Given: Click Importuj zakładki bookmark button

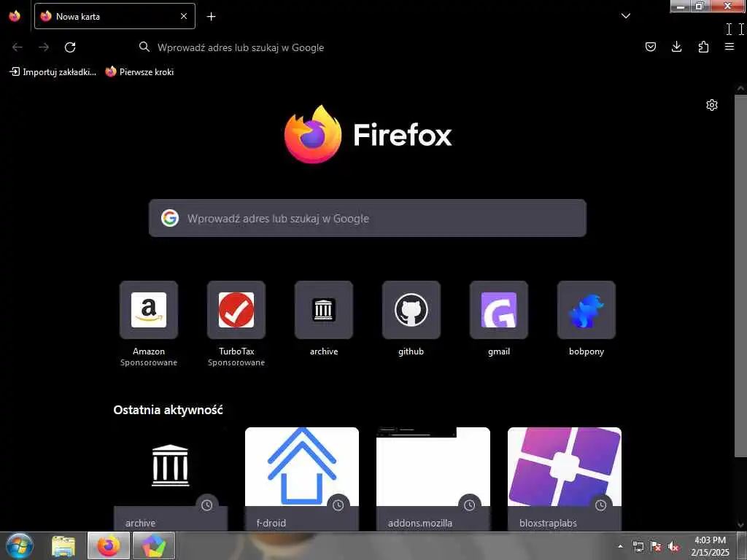Looking at the screenshot, I should point(53,72).
